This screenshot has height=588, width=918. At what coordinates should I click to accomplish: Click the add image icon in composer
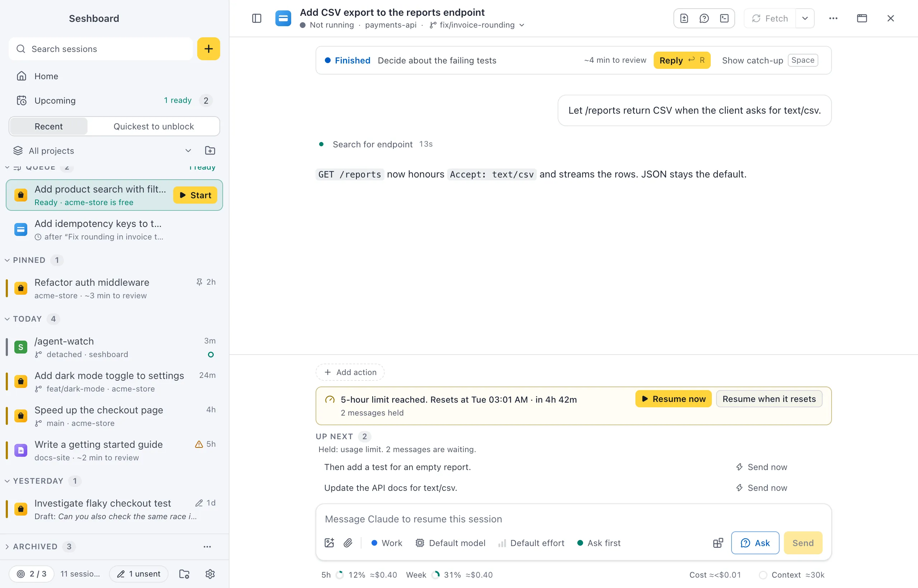[x=329, y=542]
